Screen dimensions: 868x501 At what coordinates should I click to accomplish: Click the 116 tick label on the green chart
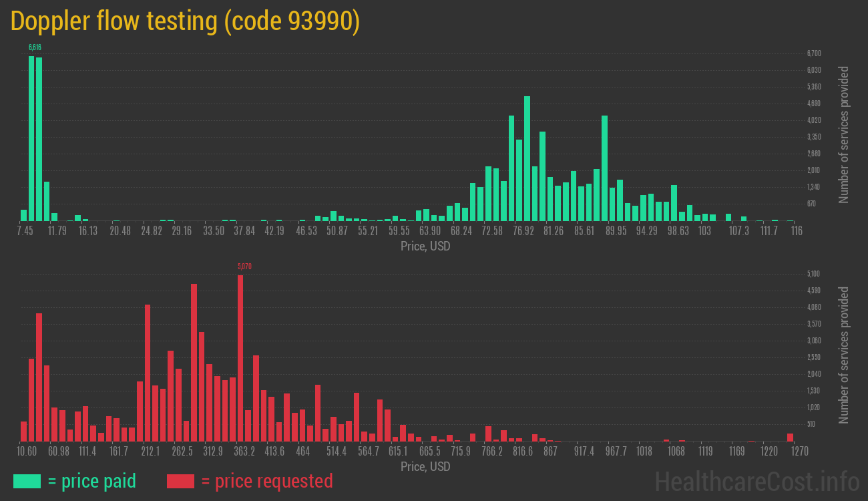tap(796, 231)
